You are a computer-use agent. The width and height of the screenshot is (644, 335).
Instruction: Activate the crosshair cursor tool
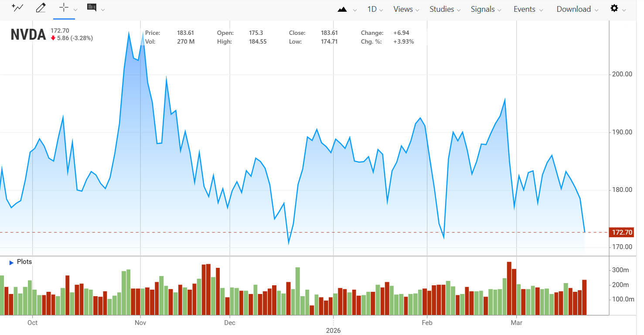(x=64, y=7)
